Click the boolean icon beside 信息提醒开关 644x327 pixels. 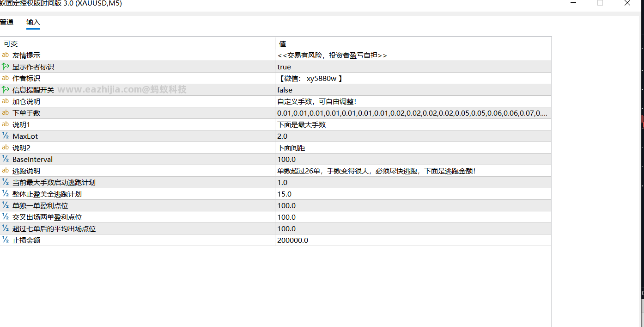pyautogui.click(x=6, y=90)
